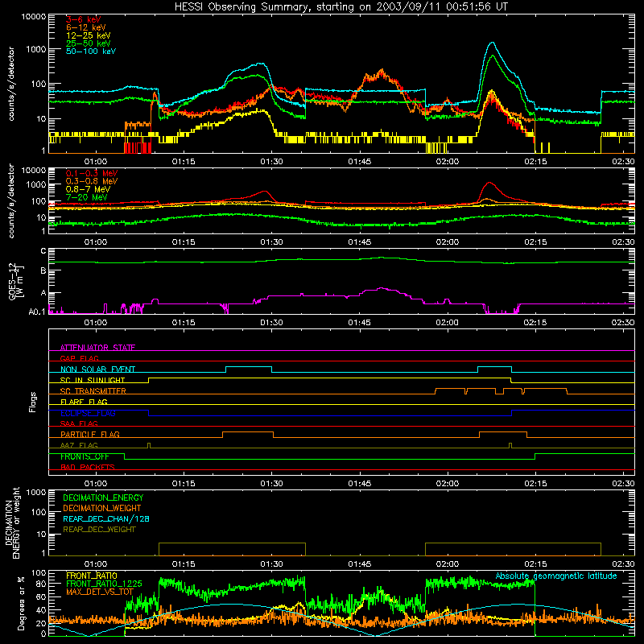
Task: Select the 6-12 keV legend label
Action: tap(86, 27)
